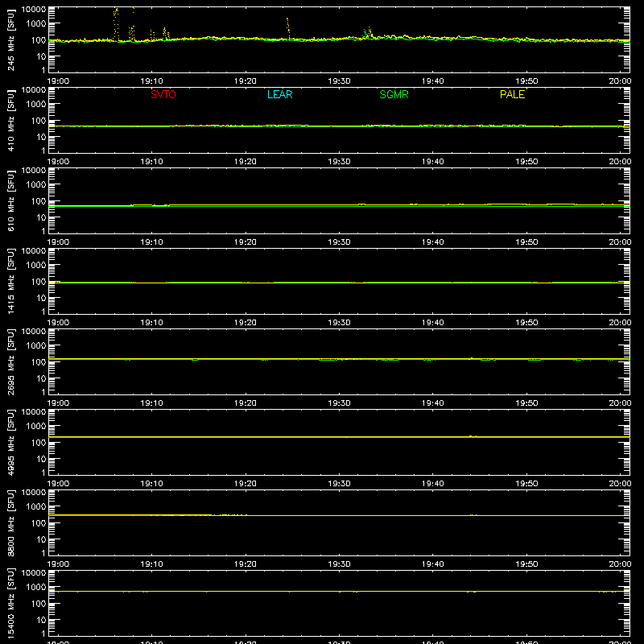Click the 19:30 label under the 245 MHz plot

(339, 81)
